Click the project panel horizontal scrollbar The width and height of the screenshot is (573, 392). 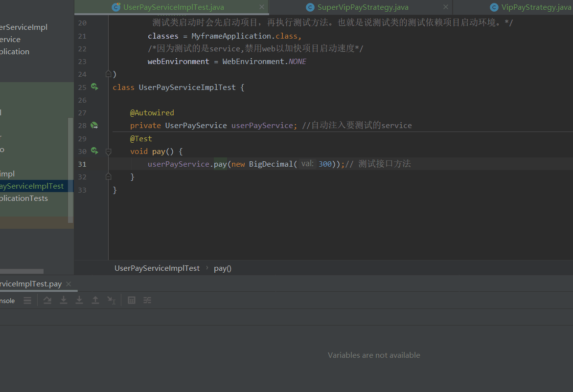point(22,271)
